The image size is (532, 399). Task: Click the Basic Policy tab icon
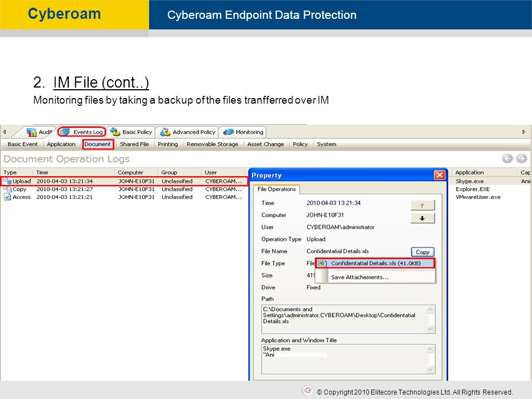coord(115,132)
